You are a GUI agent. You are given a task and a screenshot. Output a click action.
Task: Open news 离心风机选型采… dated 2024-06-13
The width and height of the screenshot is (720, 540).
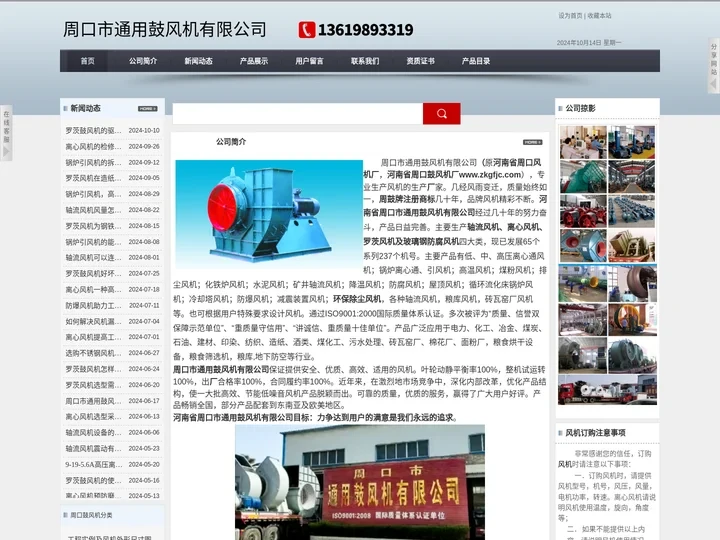coord(93,416)
